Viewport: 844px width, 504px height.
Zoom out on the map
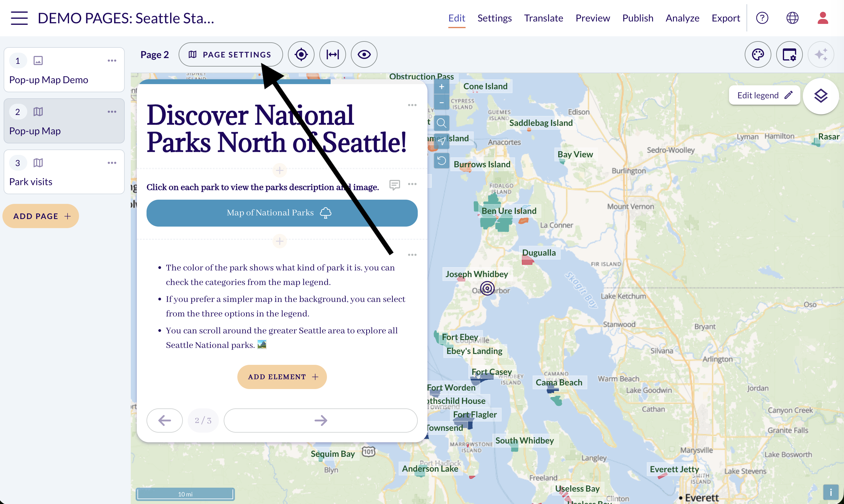click(x=441, y=102)
